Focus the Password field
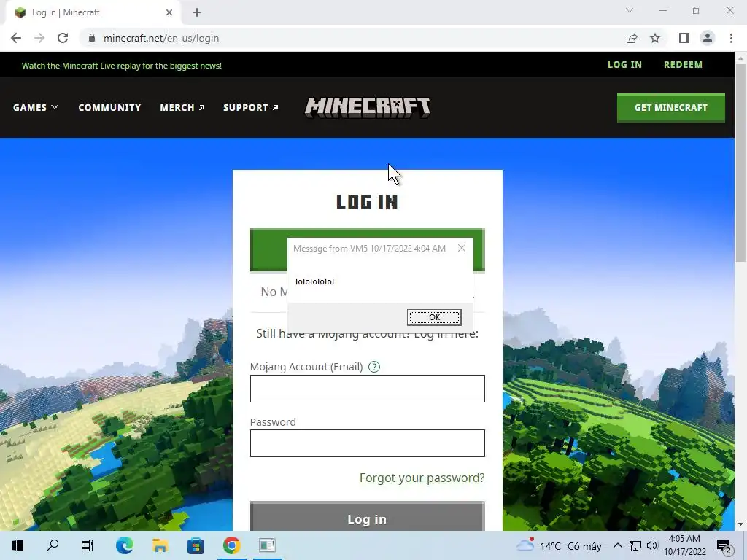Image resolution: width=747 pixels, height=560 pixels. (368, 443)
